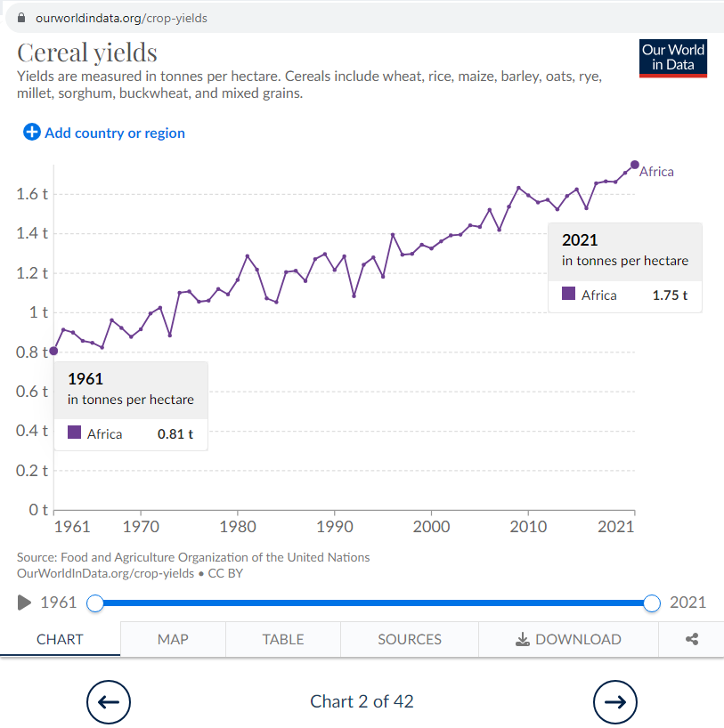724x728 pixels.
Task: Click the timeline start handle at 1961
Action: tap(95, 603)
